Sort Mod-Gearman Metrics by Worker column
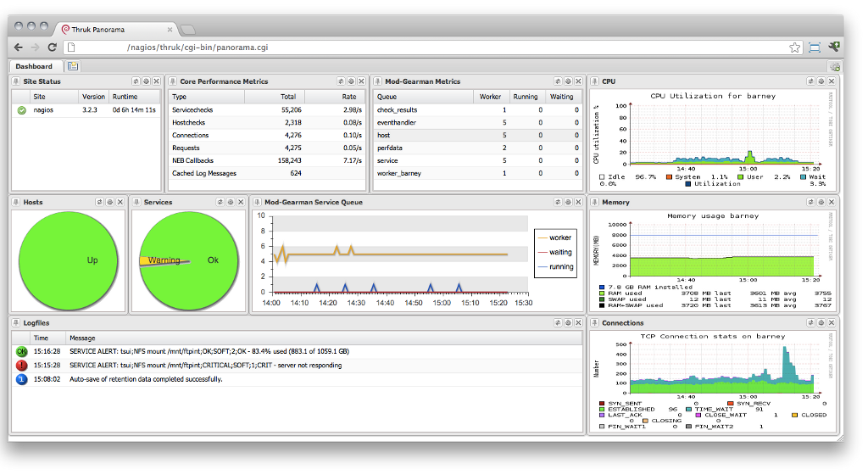The width and height of the screenshot is (868, 475). pyautogui.click(x=491, y=97)
